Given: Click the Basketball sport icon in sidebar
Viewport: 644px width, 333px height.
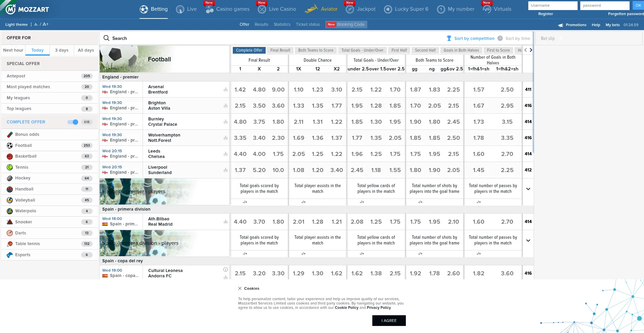Looking at the screenshot, I should [10, 156].
